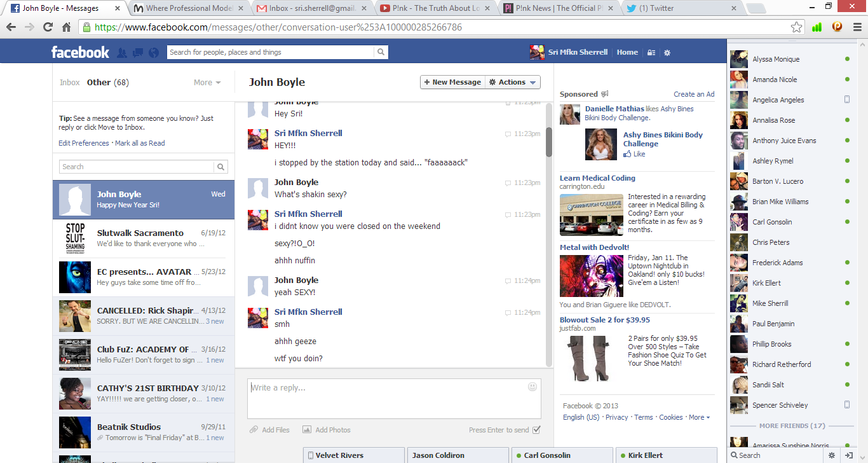Hide the chat sidebar with arrow icon
Viewport: 868px width, 463px height.
point(848,455)
